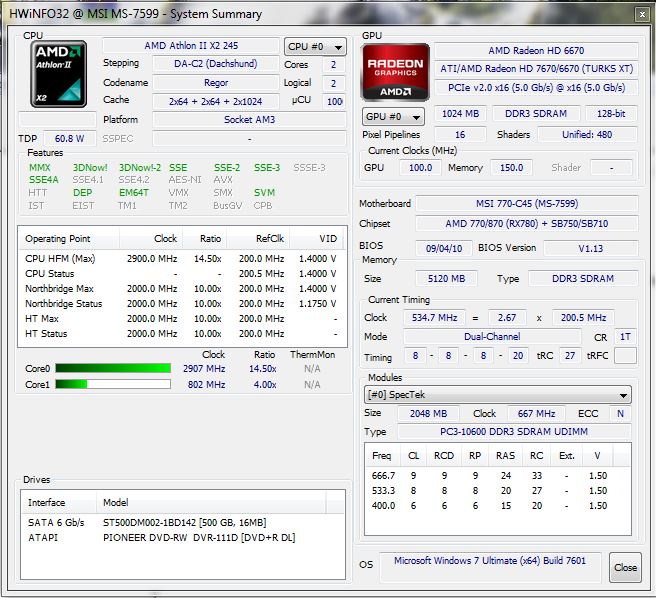Click the Radeon Graphics AMD logo
The height and width of the screenshot is (598, 656).
[395, 72]
